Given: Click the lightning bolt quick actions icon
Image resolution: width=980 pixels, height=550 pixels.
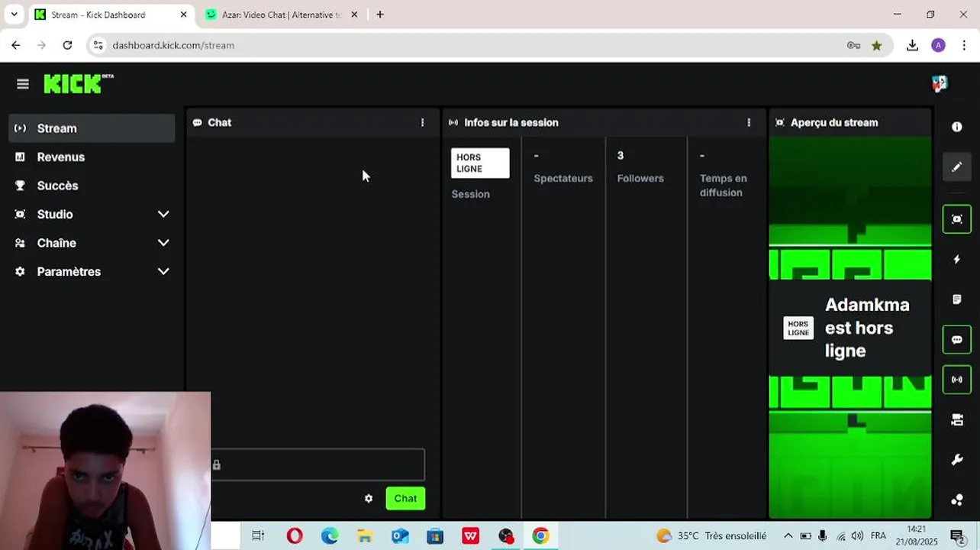Looking at the screenshot, I should (957, 260).
